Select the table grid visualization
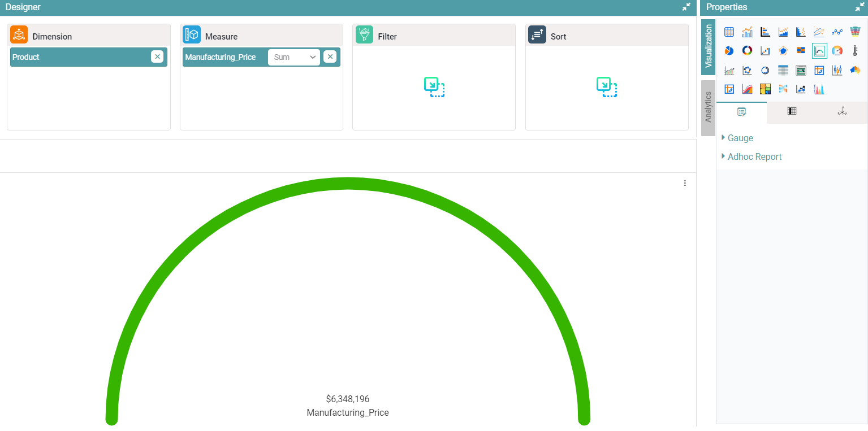868x431 pixels. point(729,32)
